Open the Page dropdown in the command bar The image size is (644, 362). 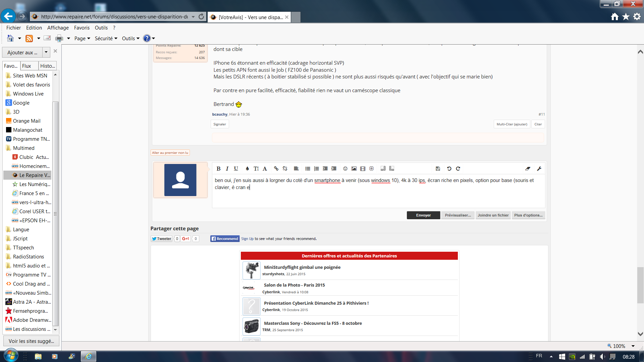tap(82, 39)
